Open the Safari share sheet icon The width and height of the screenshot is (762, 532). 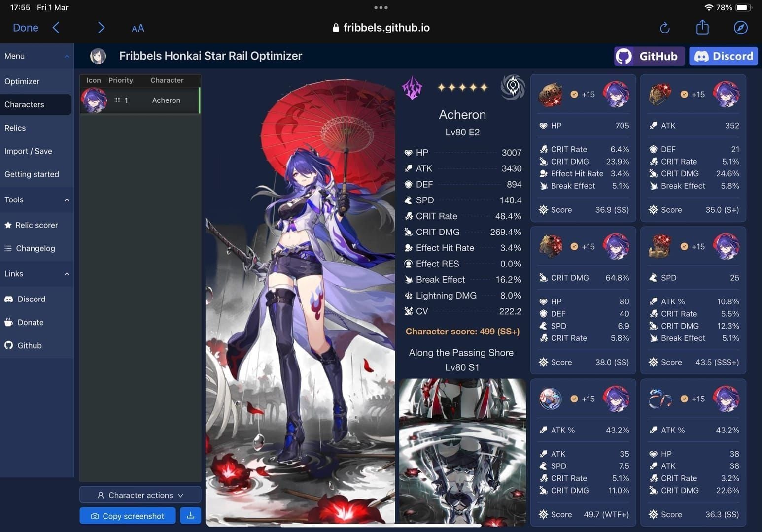coord(702,28)
